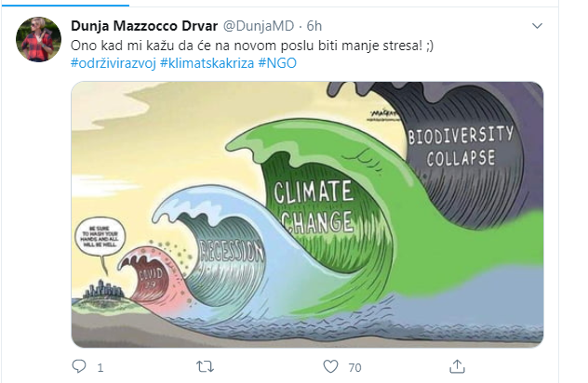
Task: Click the tweet text about novom poslu
Action: tap(252, 46)
